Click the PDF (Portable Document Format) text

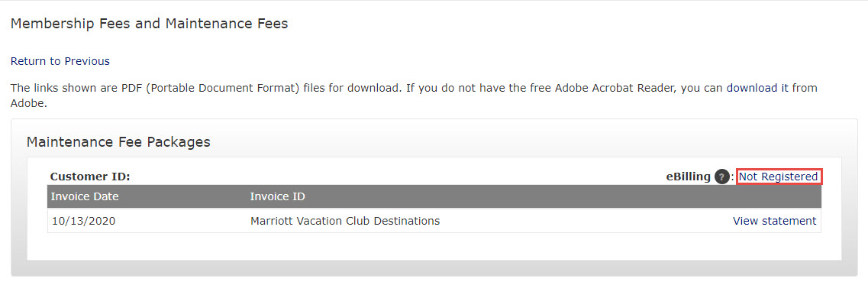[x=223, y=88]
